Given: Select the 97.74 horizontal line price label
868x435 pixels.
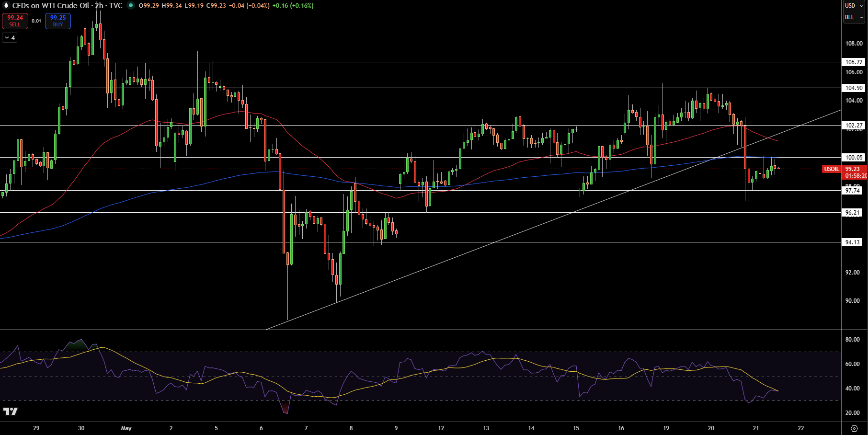Looking at the screenshot, I should (852, 191).
